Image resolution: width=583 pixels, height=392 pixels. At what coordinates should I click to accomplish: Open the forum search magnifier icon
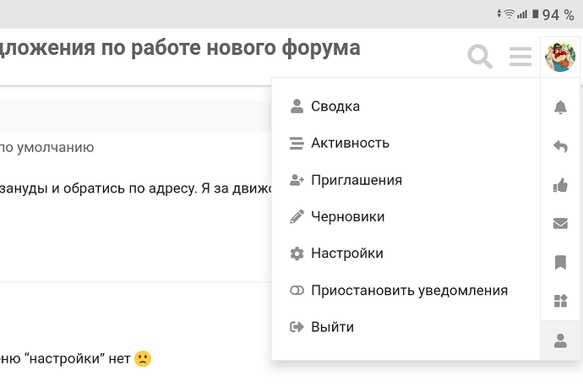480,57
